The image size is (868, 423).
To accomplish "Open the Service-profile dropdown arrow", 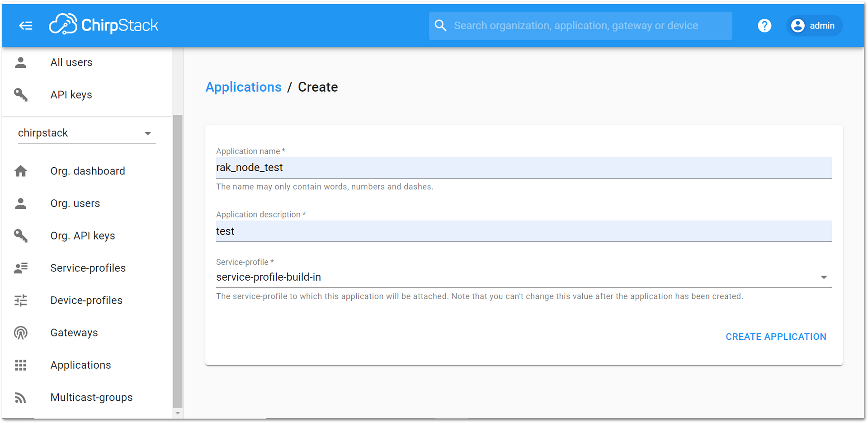I will [x=824, y=277].
